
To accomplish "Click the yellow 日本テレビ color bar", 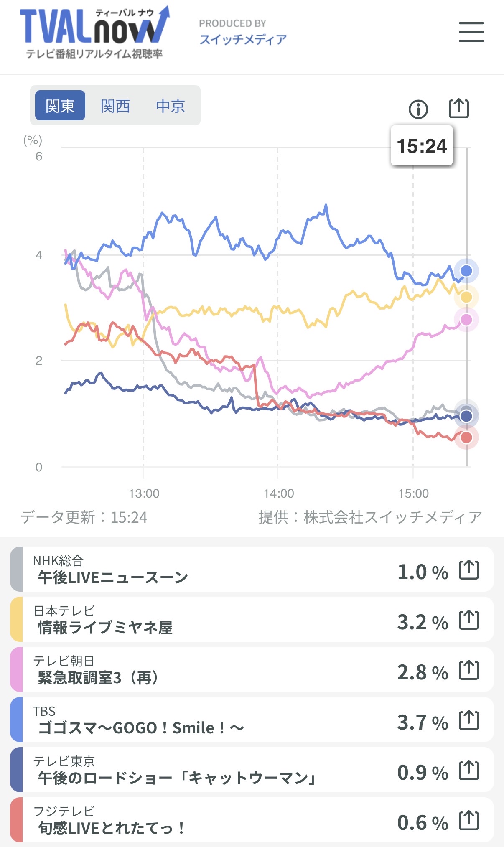I will click(x=16, y=619).
